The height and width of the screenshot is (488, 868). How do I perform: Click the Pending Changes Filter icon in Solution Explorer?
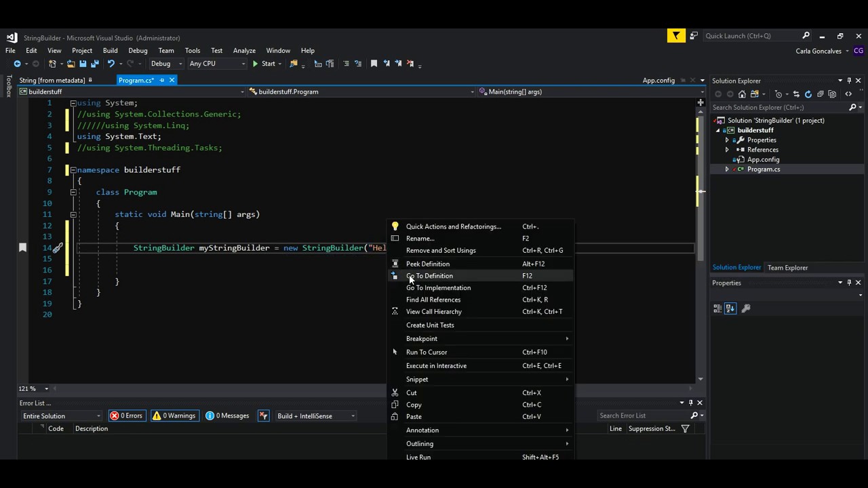pos(778,94)
